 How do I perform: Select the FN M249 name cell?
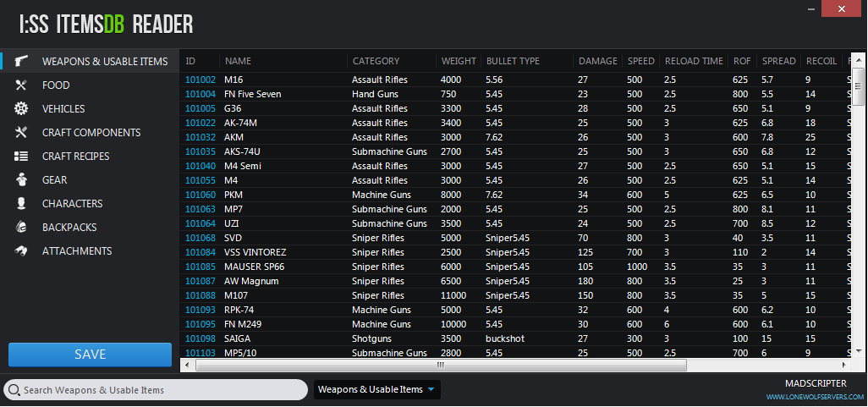click(243, 324)
